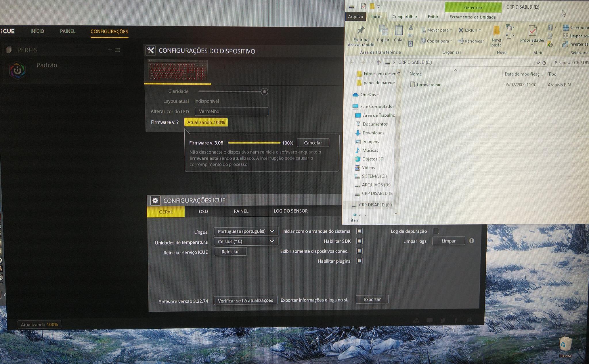Viewport: 589px width, 364px height.
Task: Click the refresh icon in address bar
Action: pos(544,63)
